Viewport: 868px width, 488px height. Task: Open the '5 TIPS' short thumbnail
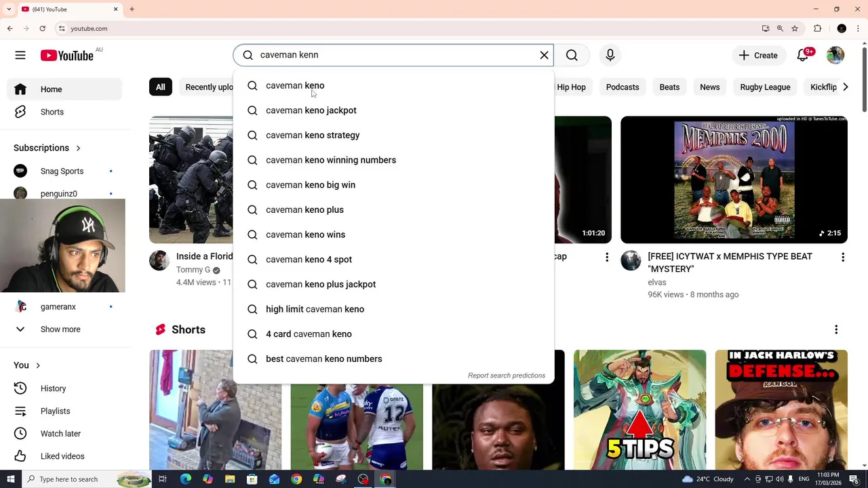coord(639,409)
